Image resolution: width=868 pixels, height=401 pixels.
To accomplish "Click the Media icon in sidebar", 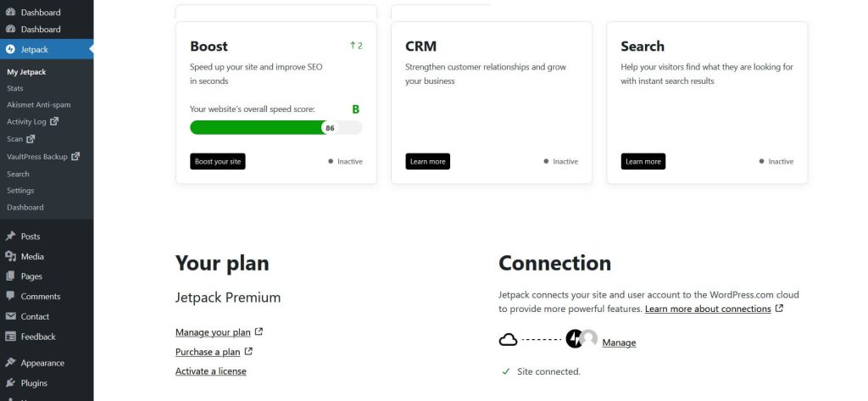I will tap(10, 256).
